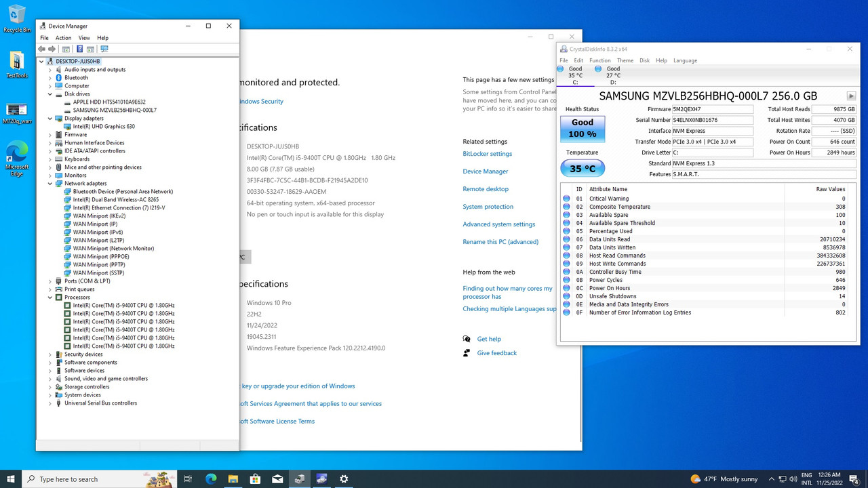Open CrystalDiskInfo Language menu
This screenshot has width=868, height=488.
685,60
